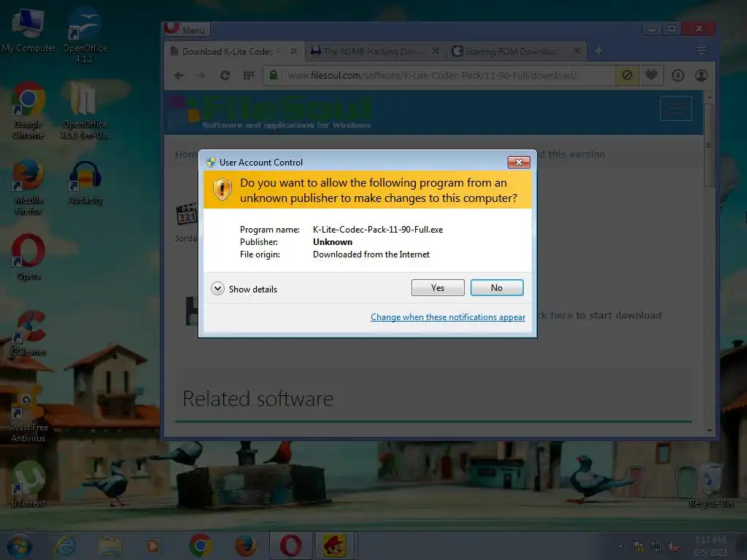Viewport: 747px width, 560px height.
Task: Reload the Opera page
Action: [225, 75]
